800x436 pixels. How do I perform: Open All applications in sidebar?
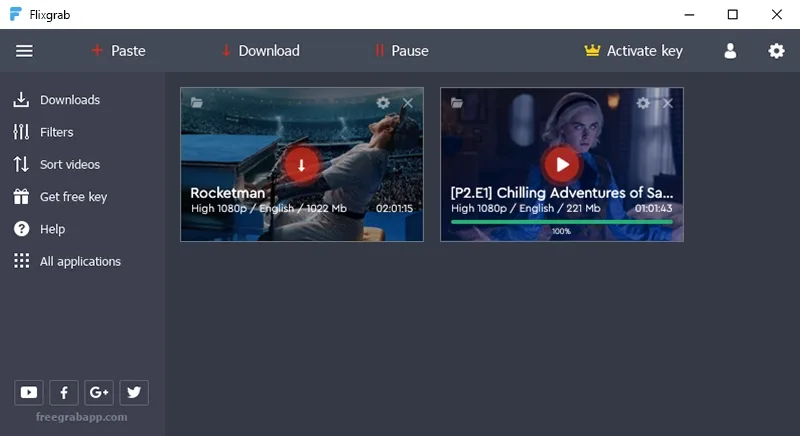(67, 261)
